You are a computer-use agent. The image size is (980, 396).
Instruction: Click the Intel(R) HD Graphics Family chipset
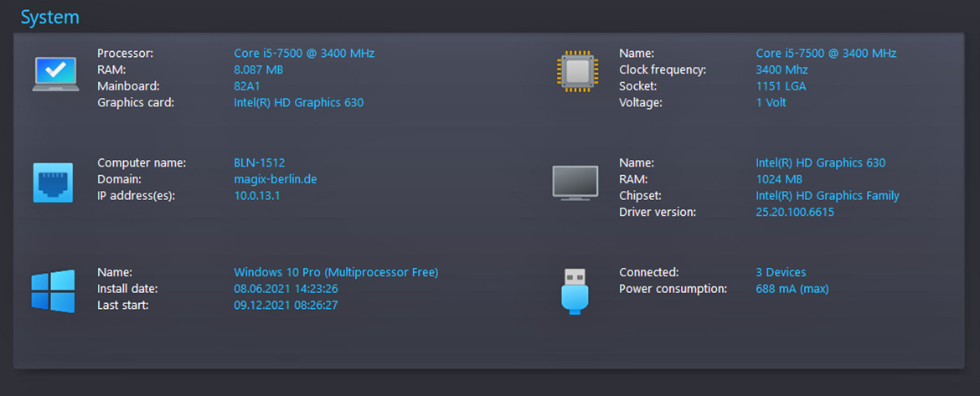[828, 196]
